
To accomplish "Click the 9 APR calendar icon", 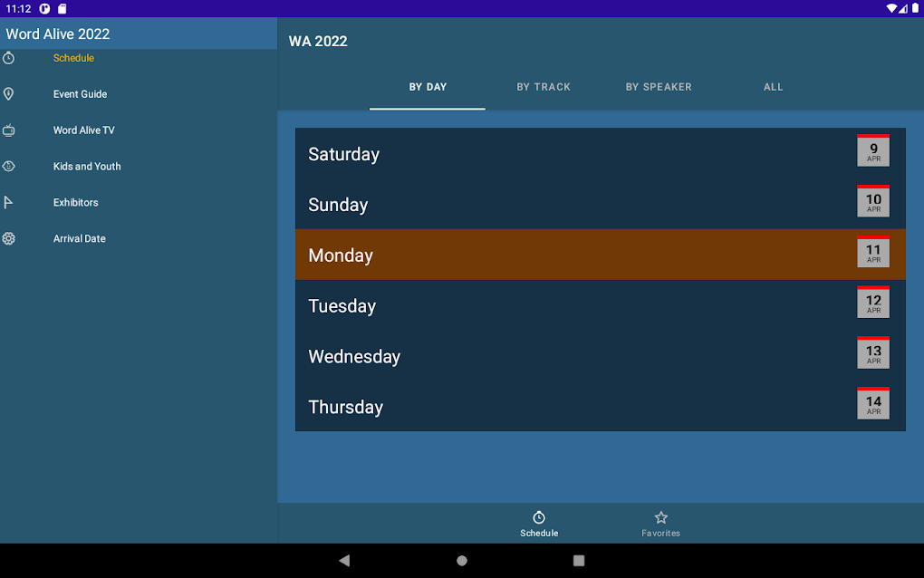I will point(873,150).
